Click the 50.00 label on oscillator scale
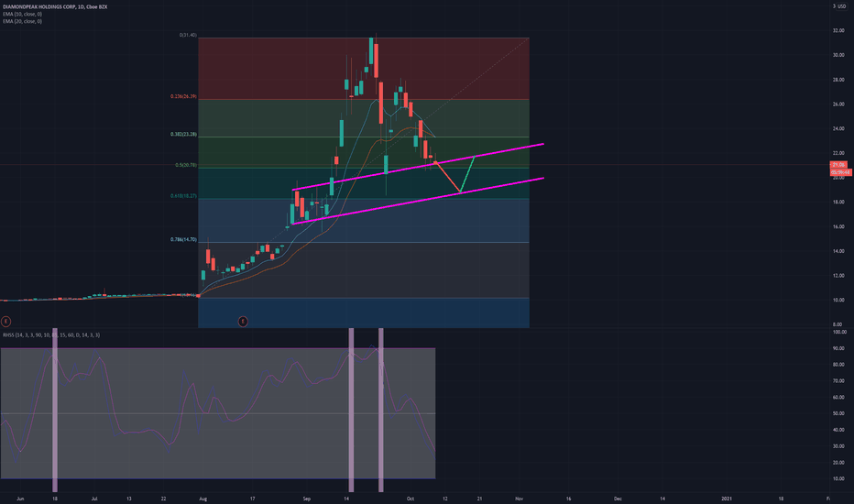Image resolution: width=854 pixels, height=504 pixels. click(839, 413)
